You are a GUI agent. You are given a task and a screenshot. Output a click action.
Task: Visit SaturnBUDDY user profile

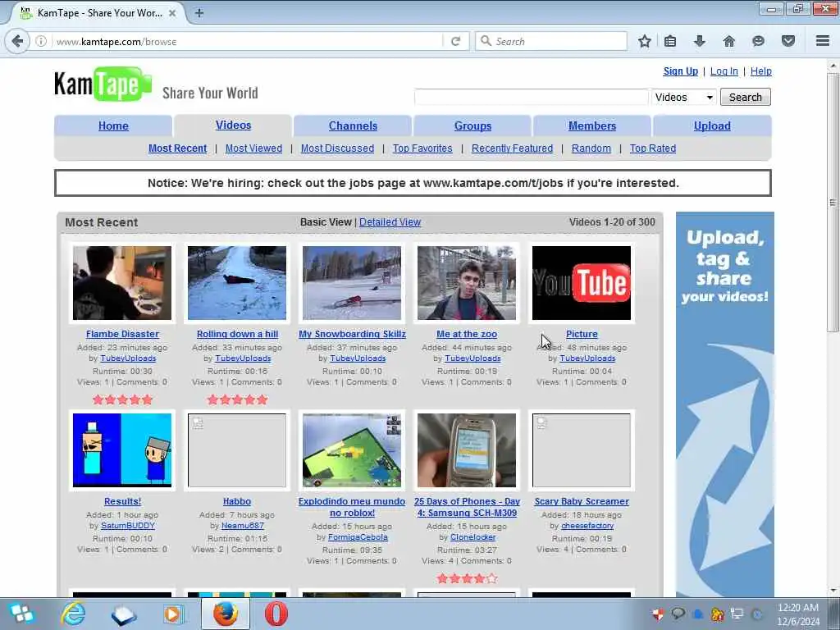(x=128, y=526)
